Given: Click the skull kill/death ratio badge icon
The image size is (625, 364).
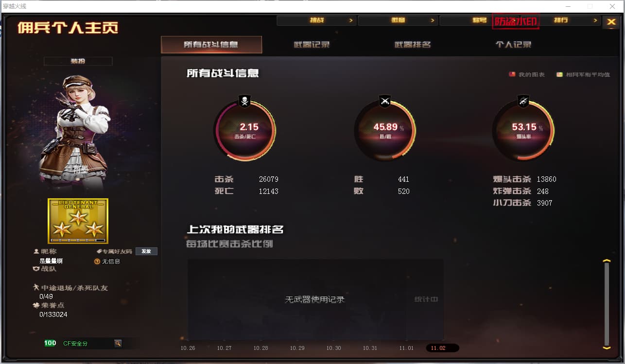Looking at the screenshot, I should tap(244, 101).
